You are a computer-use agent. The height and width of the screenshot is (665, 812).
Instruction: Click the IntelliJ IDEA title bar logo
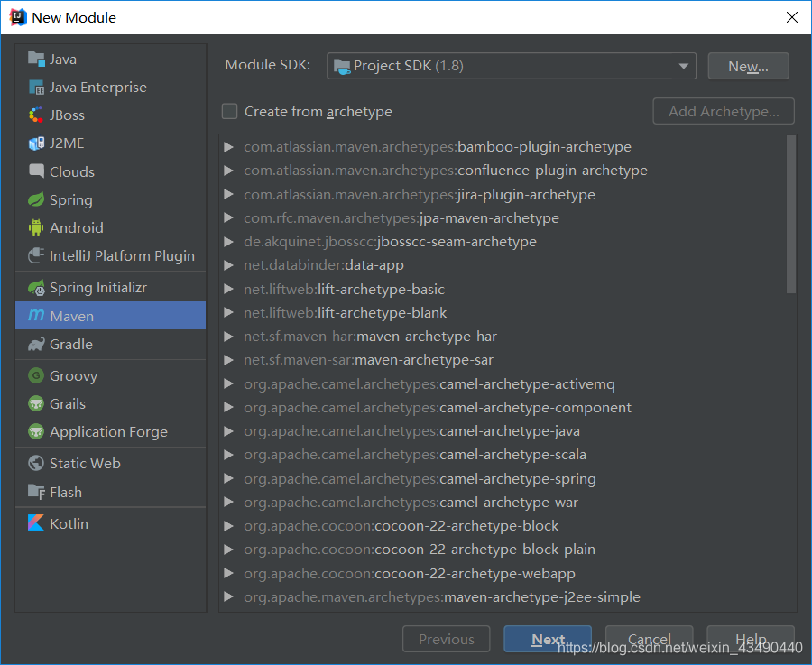pos(18,17)
